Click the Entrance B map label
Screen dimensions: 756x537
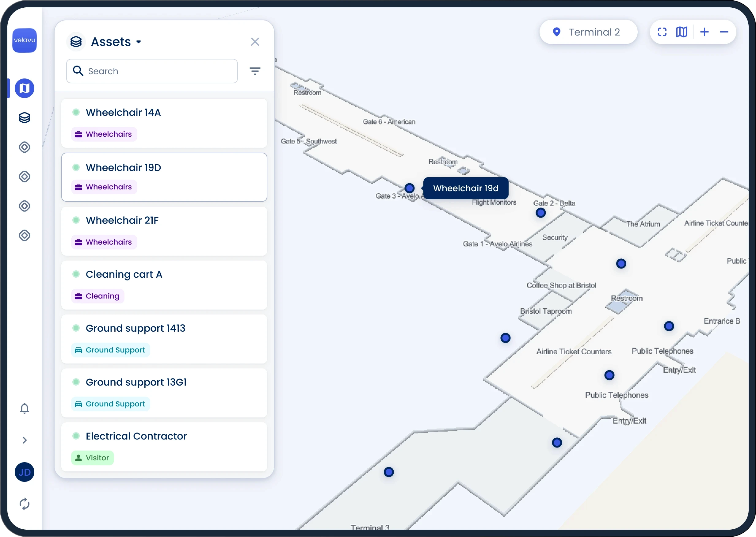point(722,321)
